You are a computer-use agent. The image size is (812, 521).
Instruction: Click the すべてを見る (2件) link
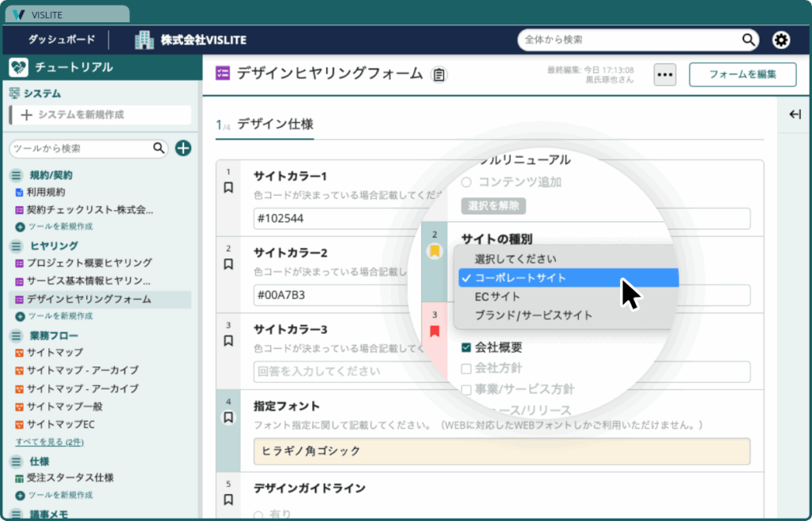(49, 442)
